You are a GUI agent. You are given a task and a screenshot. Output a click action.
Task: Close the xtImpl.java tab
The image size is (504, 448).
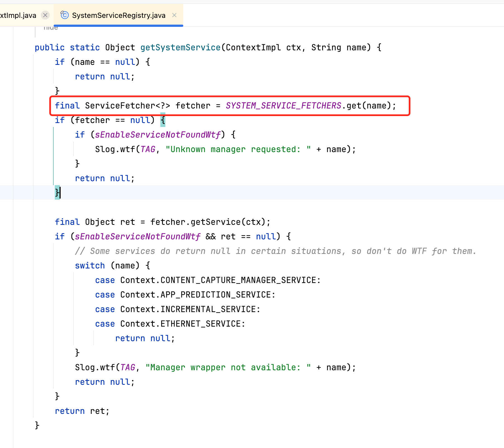[45, 15]
